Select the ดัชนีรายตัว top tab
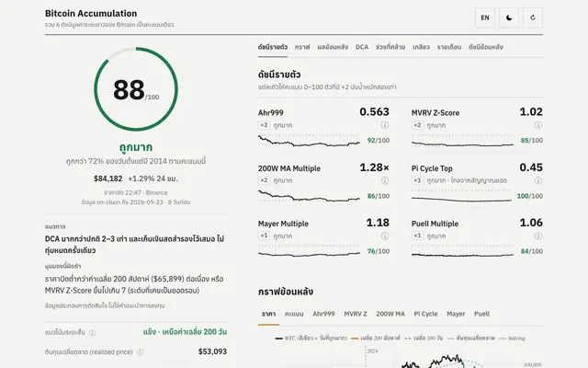This screenshot has height=368, width=588. tap(273, 47)
